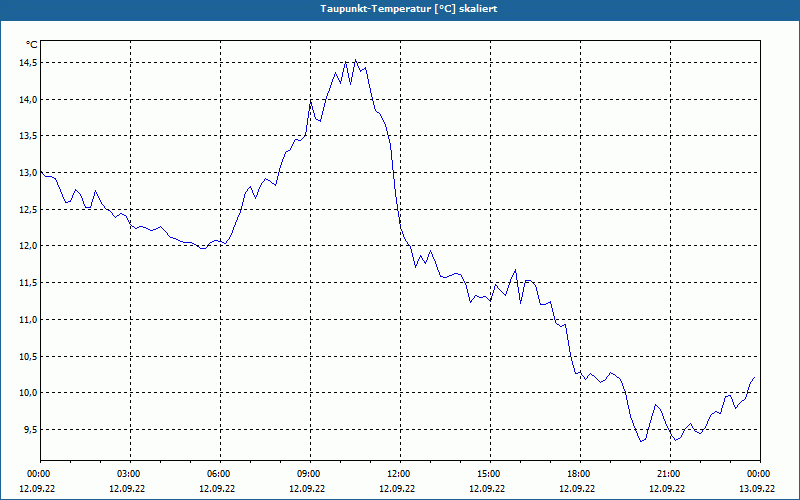Select the '06:00' x-axis time label
This screenshot has width=800, height=500.
pos(220,474)
